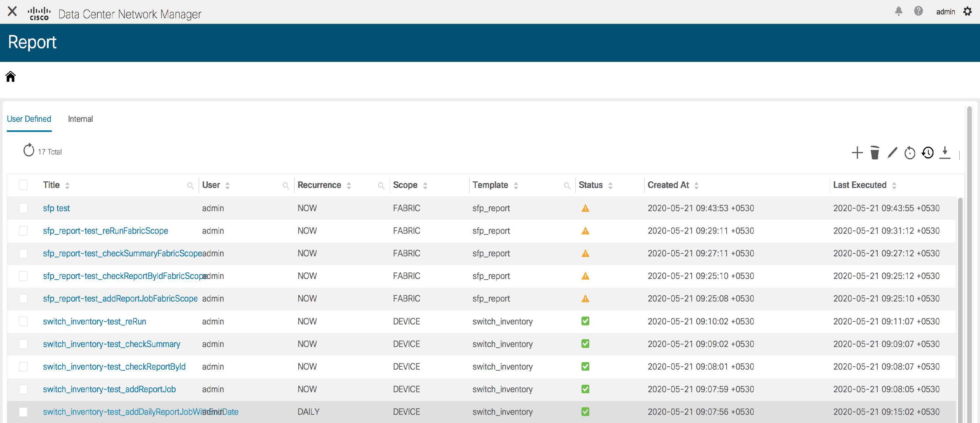Create a new report using the plus icon
The image size is (980, 423).
coord(857,153)
